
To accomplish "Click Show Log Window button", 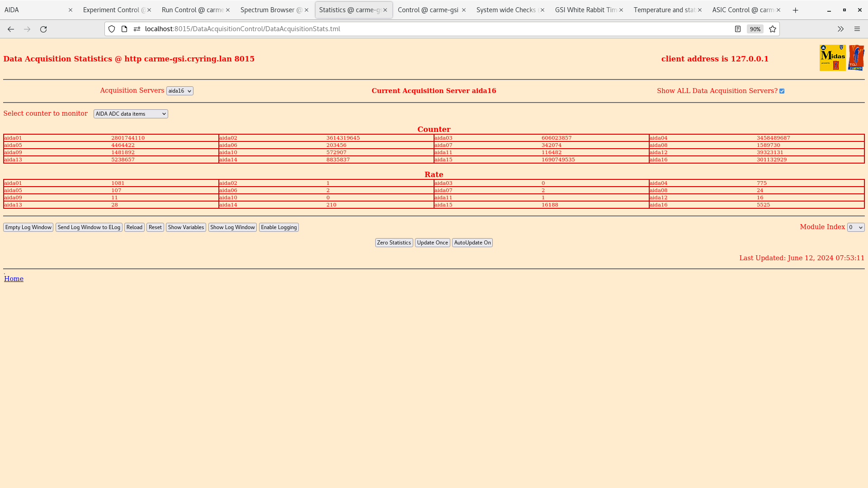I will coord(232,227).
